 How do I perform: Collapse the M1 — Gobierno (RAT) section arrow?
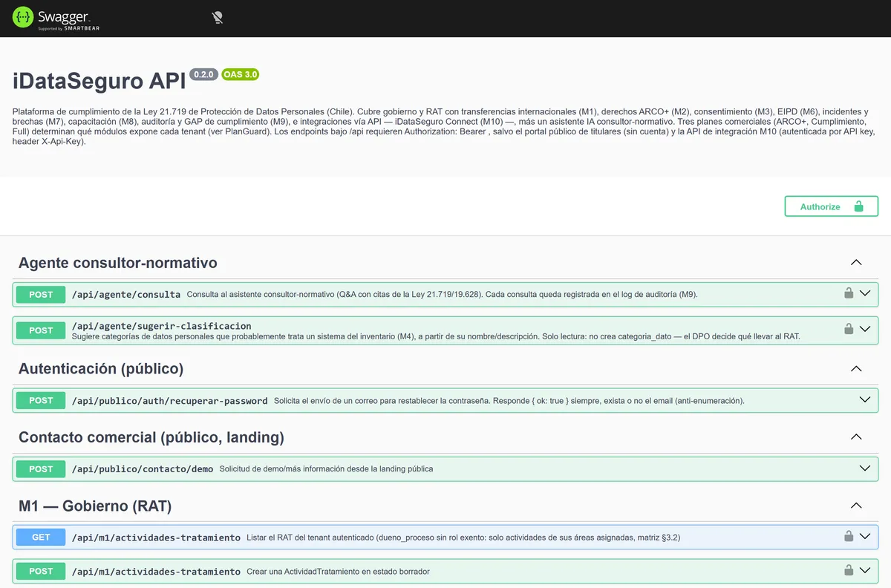click(x=856, y=506)
